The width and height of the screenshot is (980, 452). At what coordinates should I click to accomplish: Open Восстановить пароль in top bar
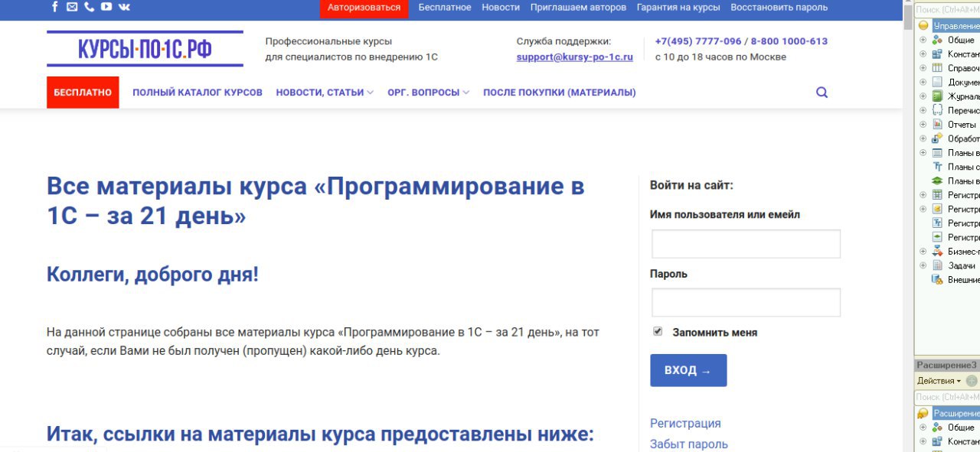779,8
